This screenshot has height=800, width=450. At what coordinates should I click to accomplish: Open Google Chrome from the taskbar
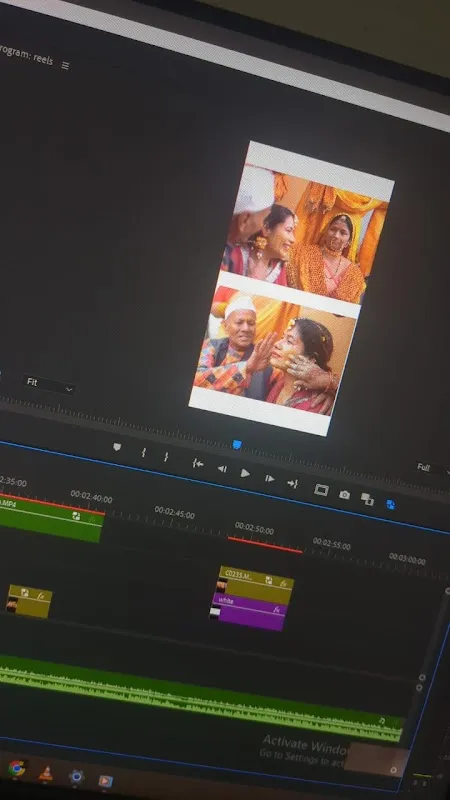(x=16, y=767)
